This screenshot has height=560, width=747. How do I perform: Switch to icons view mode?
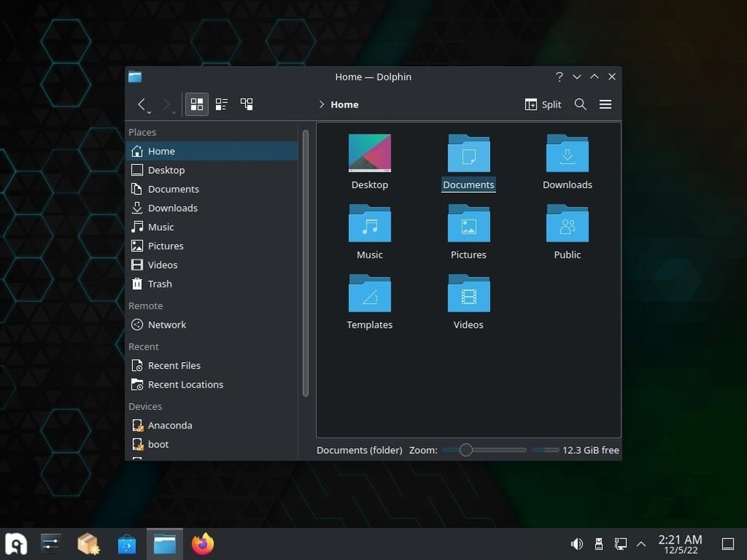(x=196, y=104)
